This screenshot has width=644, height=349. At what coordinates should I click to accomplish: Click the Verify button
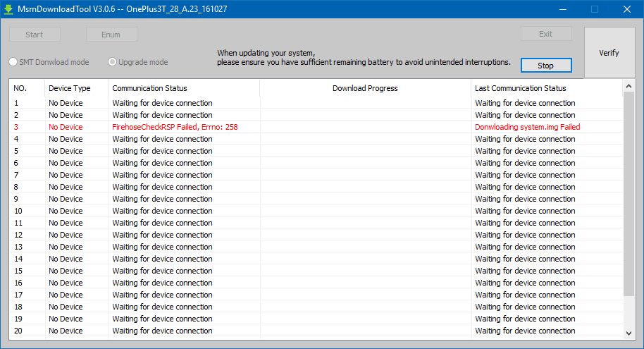point(609,53)
